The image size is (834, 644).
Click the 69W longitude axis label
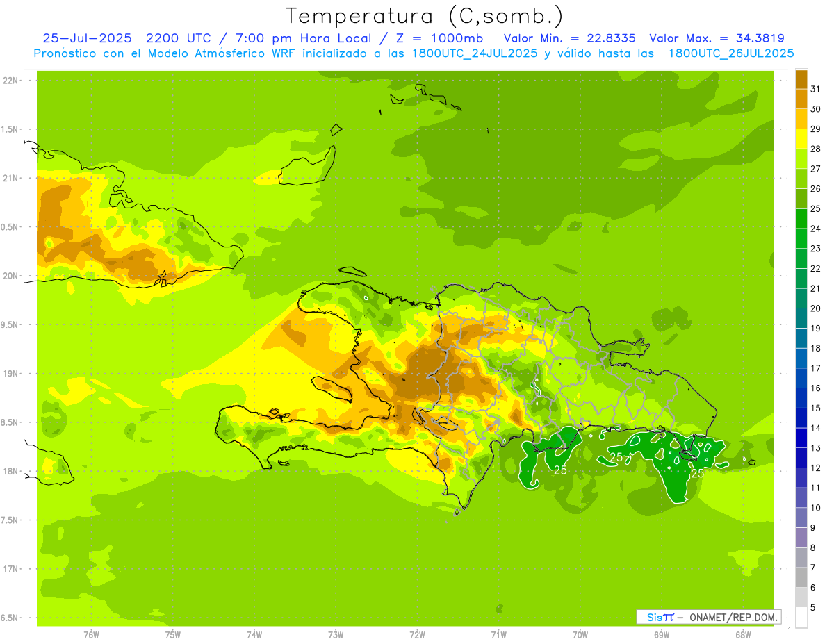[x=662, y=634]
